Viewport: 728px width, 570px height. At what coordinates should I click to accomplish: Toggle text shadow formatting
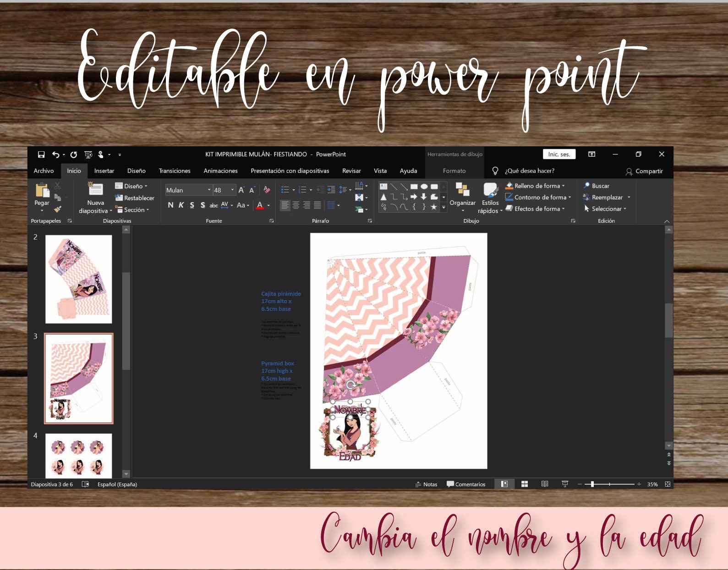(203, 205)
